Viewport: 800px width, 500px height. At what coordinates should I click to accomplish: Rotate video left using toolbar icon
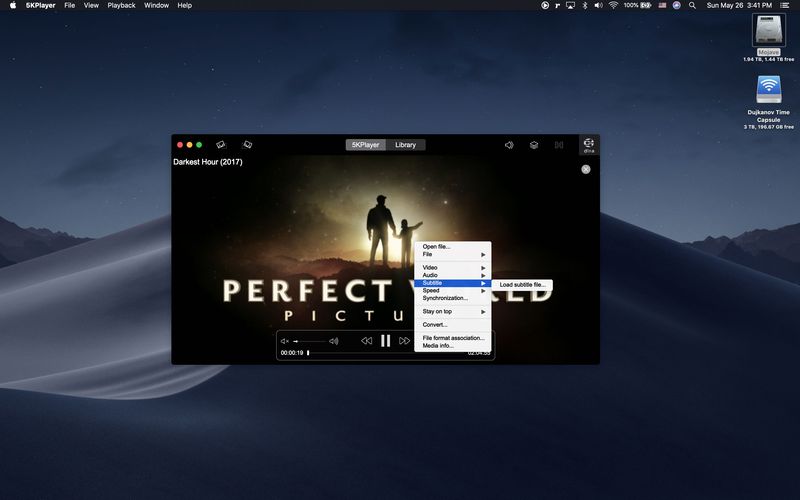[221, 145]
